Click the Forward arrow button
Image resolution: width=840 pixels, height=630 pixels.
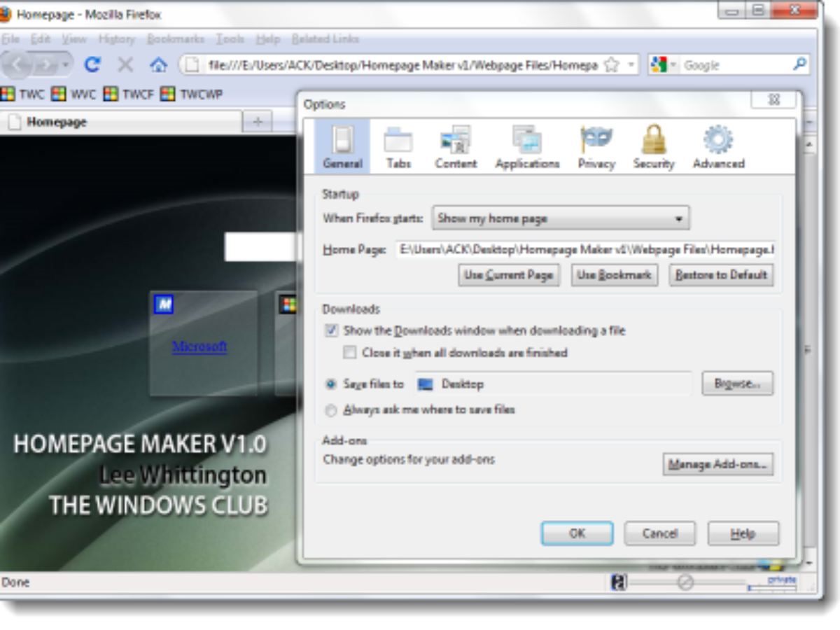(46, 65)
